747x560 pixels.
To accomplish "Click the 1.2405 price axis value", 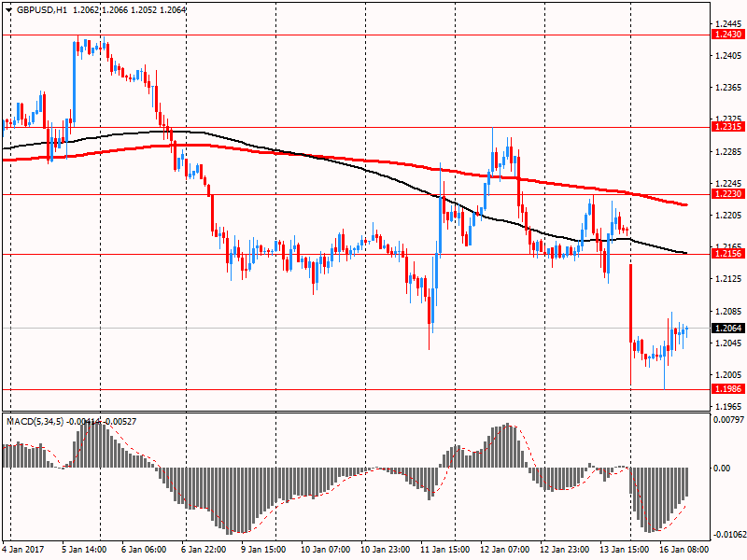I will tap(728, 56).
